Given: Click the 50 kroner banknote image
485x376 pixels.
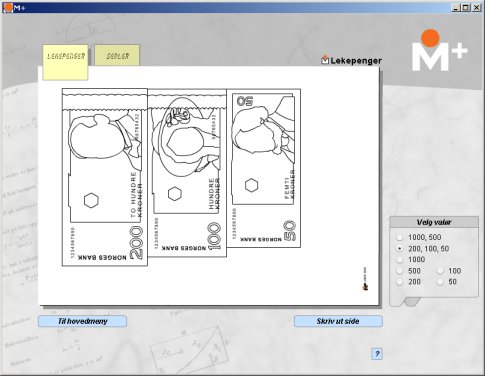Looking at the screenshot, I should [x=264, y=168].
